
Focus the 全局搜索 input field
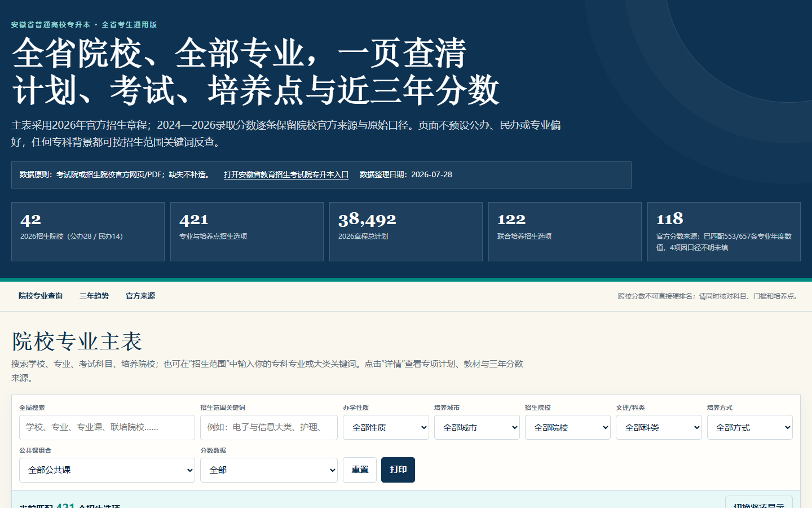tap(107, 427)
